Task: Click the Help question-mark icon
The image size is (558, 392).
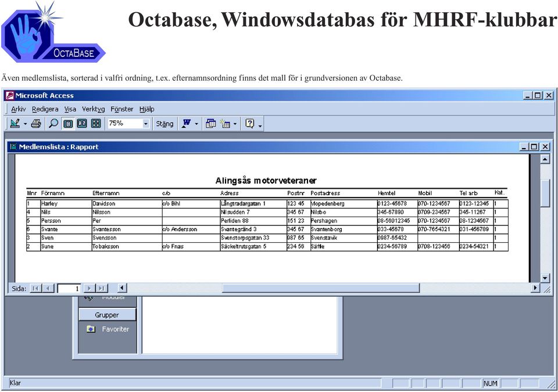Action: click(250, 124)
